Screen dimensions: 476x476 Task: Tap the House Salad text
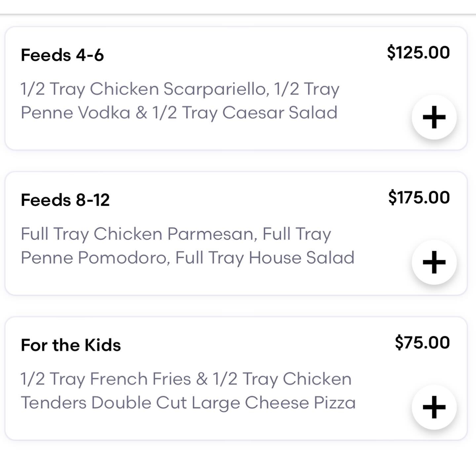(301, 258)
